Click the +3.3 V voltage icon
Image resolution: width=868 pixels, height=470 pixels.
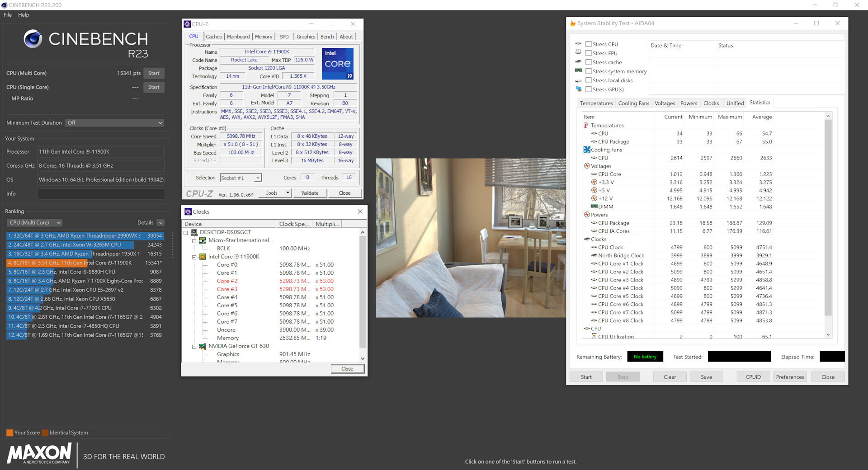tap(594, 182)
